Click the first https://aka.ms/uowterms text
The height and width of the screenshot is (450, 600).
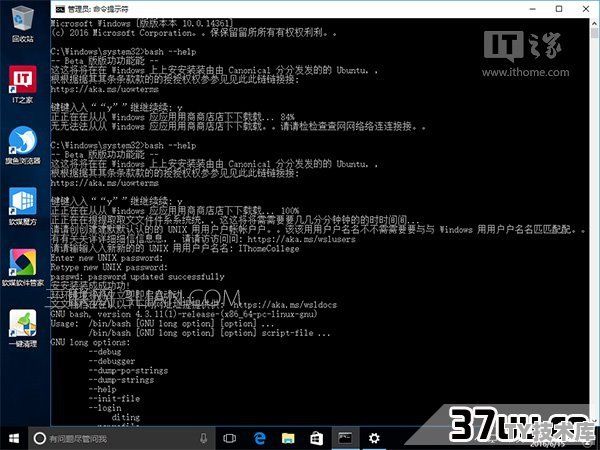[104, 90]
